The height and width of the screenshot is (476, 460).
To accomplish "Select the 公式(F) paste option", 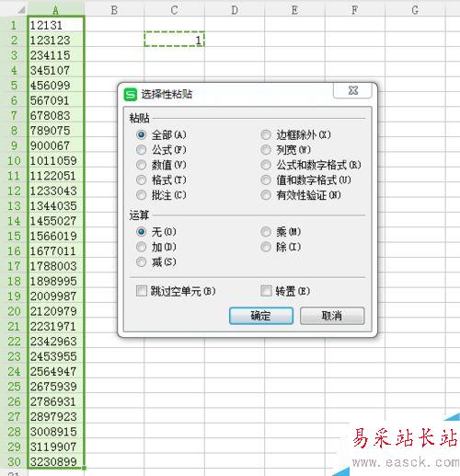I will click(161, 150).
